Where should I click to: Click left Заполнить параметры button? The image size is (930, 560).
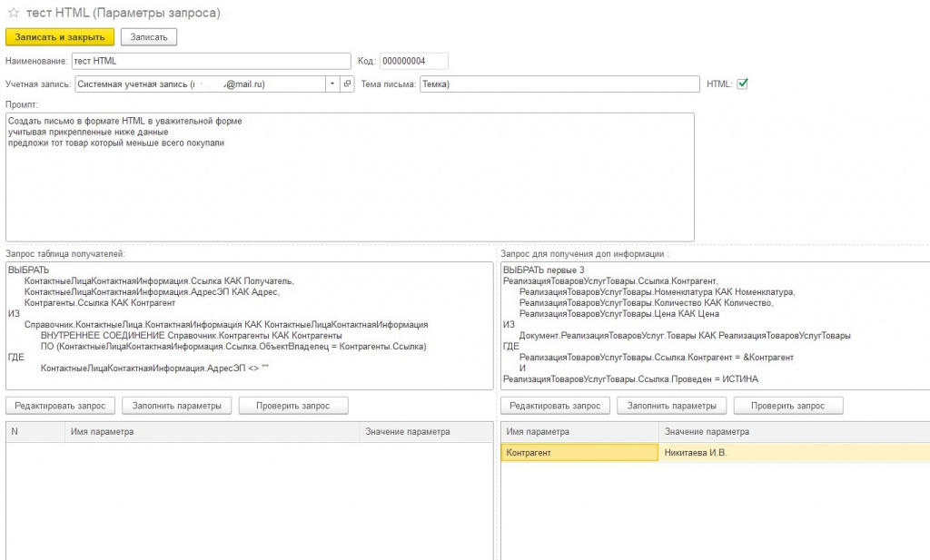[x=177, y=406]
